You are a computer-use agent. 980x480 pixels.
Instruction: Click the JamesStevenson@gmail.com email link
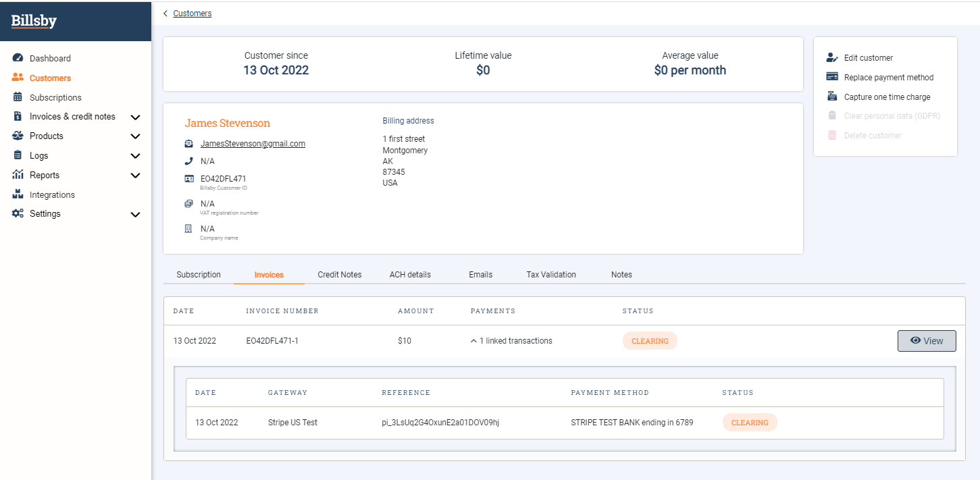coord(253,144)
